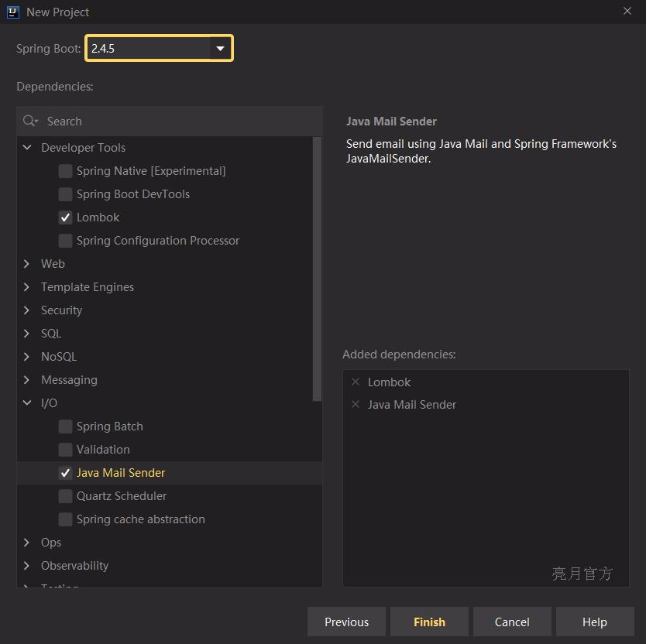Expand the Observability category

(27, 566)
